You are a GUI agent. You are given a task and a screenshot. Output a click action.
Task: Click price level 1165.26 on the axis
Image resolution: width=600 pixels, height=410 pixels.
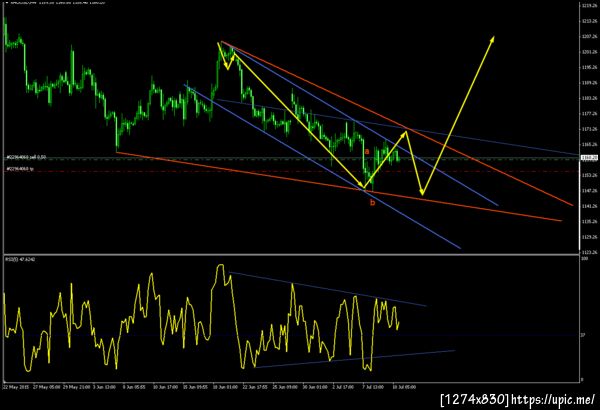click(x=590, y=144)
